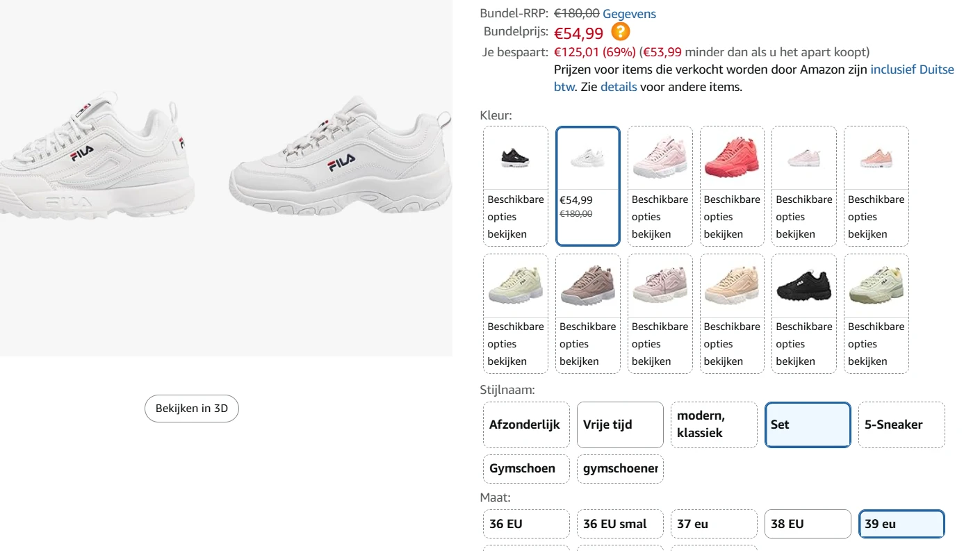Click the inclusief Duitse btw link
This screenshot has height=551, width=980.
(x=911, y=69)
